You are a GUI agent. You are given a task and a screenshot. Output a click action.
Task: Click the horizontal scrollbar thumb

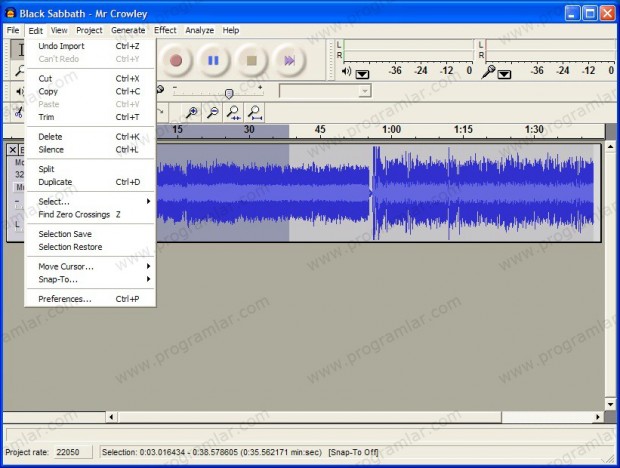tap(310, 417)
